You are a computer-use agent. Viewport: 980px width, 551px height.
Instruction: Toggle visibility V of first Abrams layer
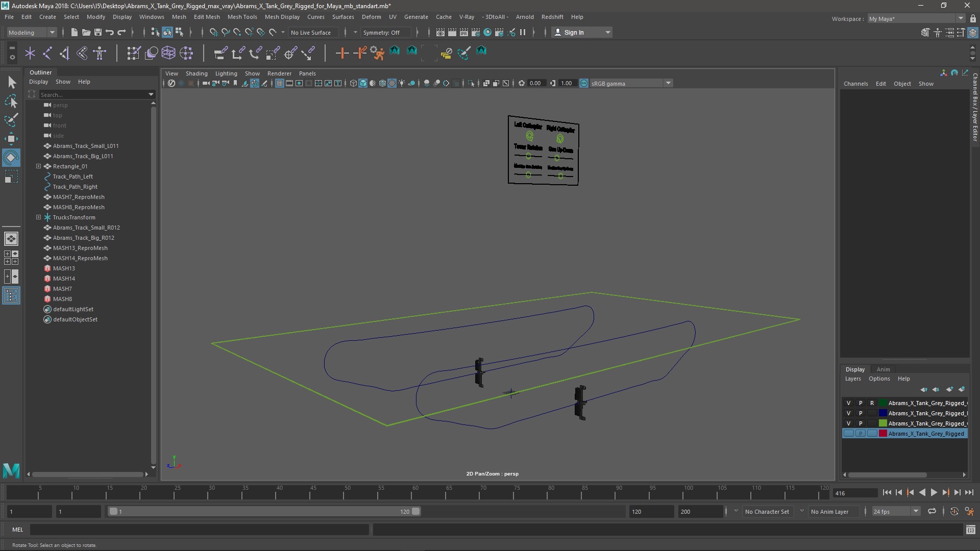[848, 403]
